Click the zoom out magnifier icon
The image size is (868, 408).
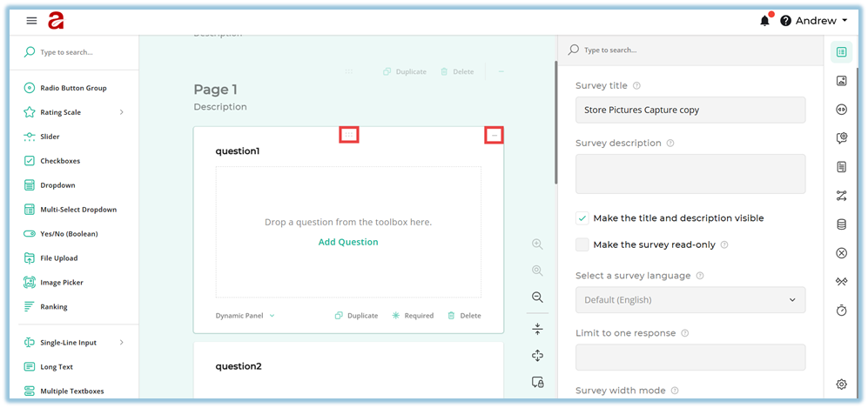tap(537, 297)
